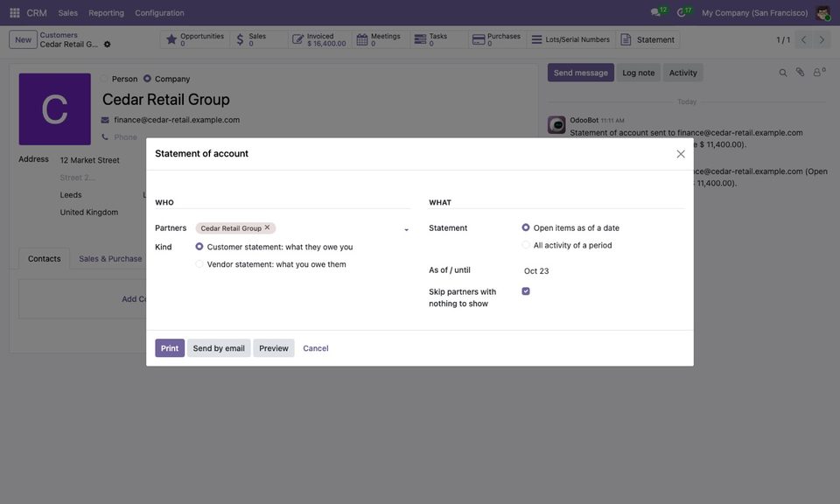Go to the previous record arrow

803,39
